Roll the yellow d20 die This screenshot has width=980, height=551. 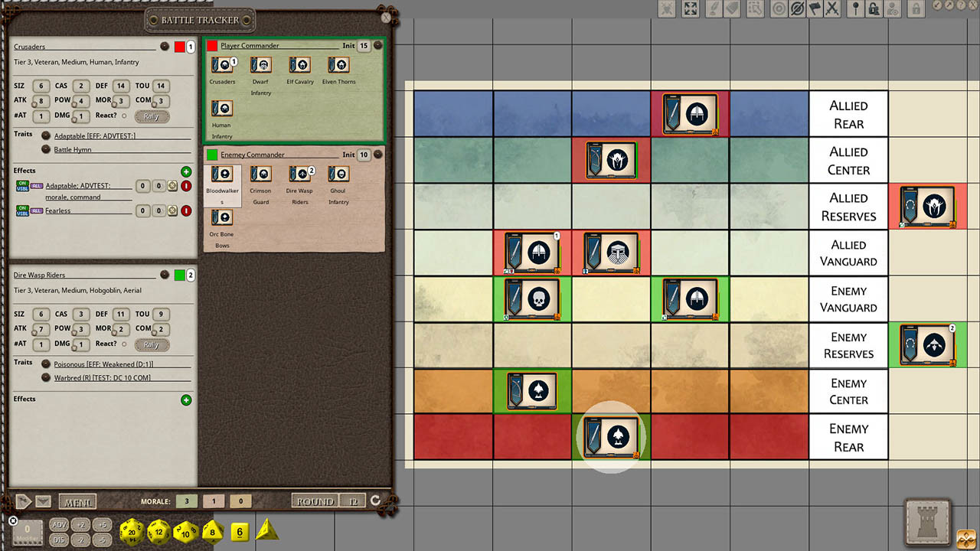click(x=130, y=531)
